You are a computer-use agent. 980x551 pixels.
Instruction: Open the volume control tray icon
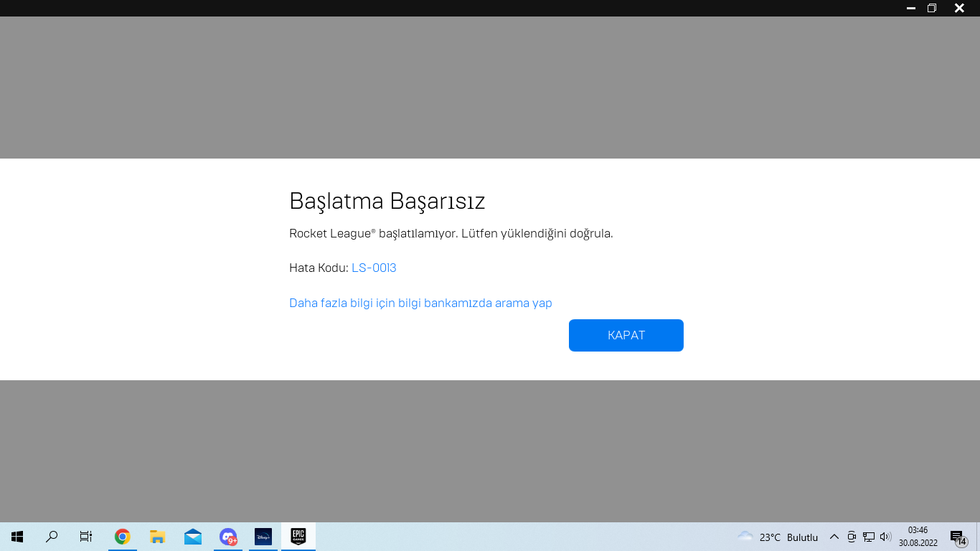(885, 537)
